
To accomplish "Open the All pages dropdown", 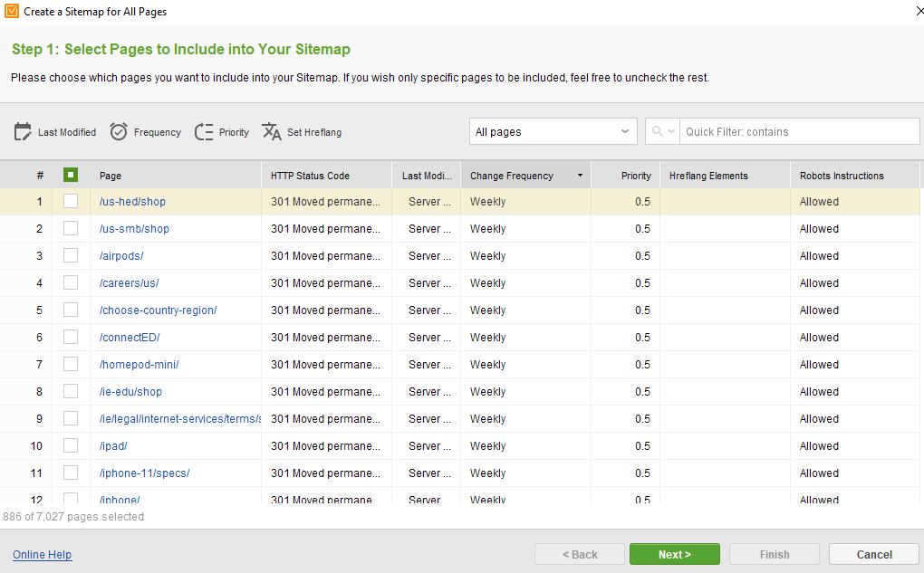I will pyautogui.click(x=553, y=131).
